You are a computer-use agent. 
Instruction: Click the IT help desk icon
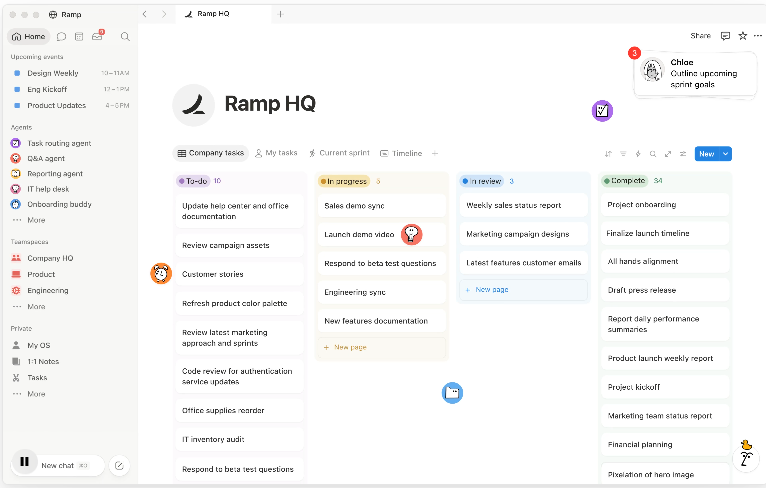[16, 189]
